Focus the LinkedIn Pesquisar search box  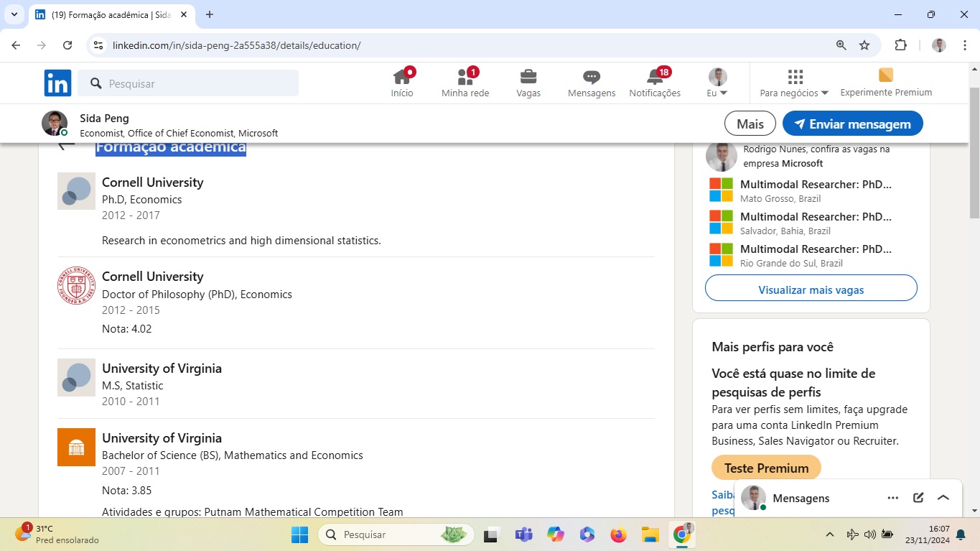[x=188, y=83]
